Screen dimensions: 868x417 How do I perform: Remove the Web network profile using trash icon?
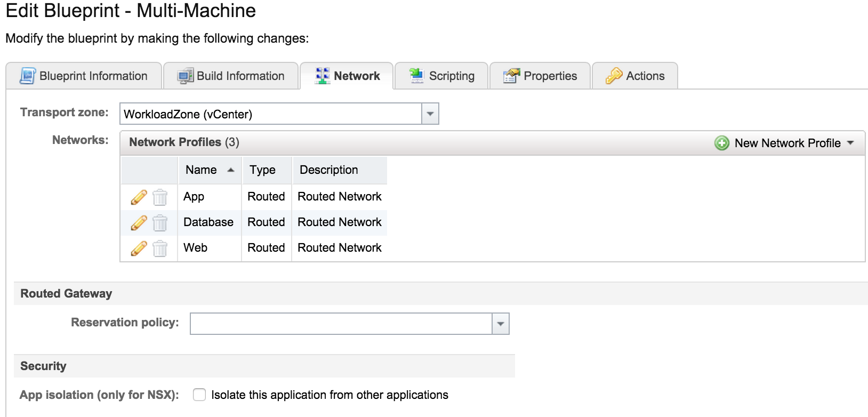point(160,248)
